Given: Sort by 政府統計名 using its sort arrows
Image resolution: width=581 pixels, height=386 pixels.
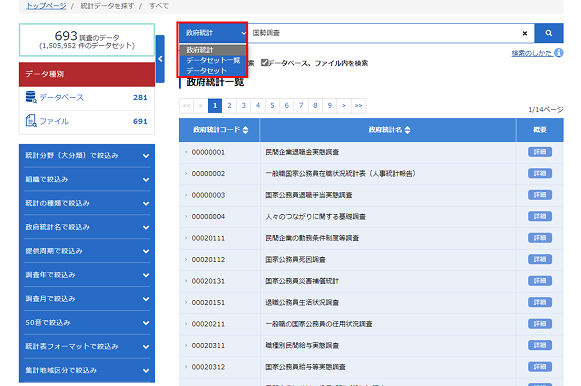Looking at the screenshot, I should [x=408, y=130].
